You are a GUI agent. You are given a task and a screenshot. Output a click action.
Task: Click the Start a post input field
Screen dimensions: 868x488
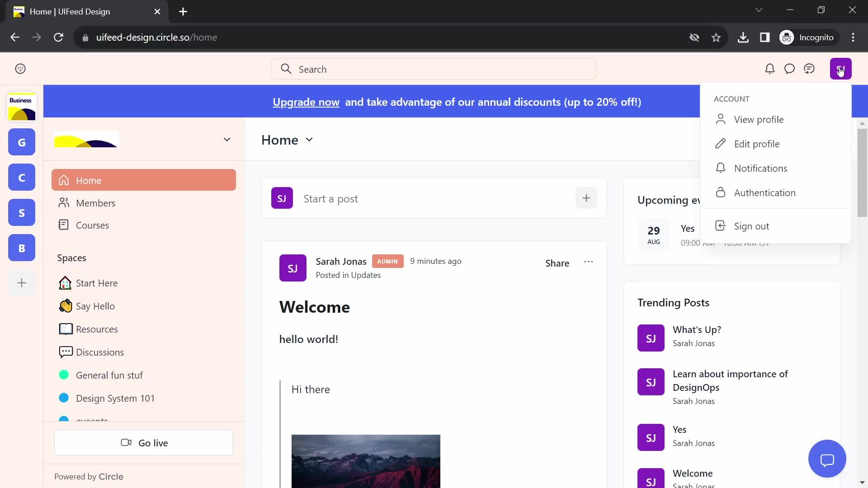pyautogui.click(x=434, y=198)
